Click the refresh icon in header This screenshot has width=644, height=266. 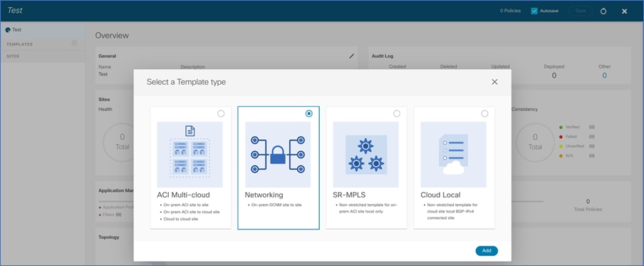pyautogui.click(x=603, y=11)
